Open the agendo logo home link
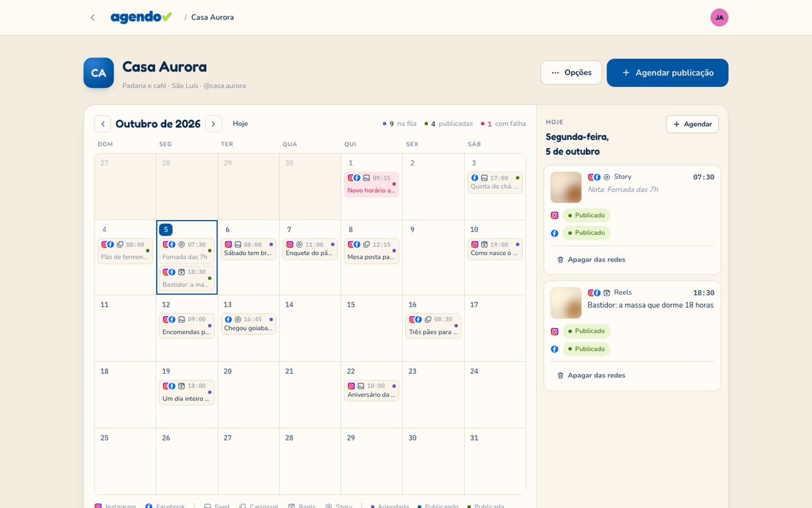Viewport: 812px width, 508px height. tap(141, 17)
